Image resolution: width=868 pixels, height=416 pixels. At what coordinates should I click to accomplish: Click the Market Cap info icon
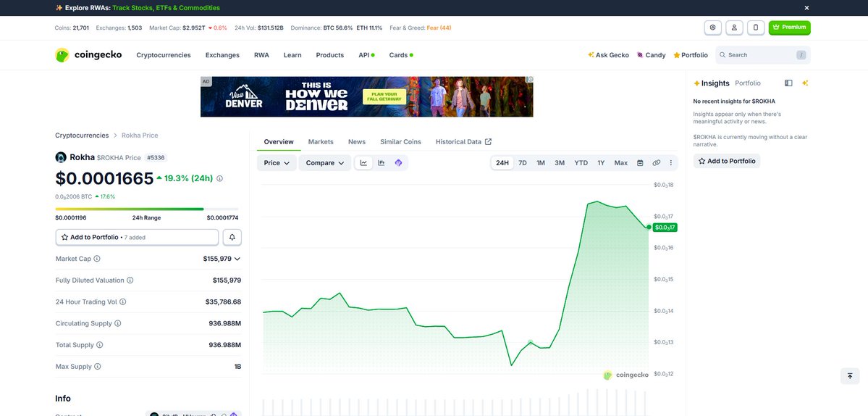click(97, 259)
